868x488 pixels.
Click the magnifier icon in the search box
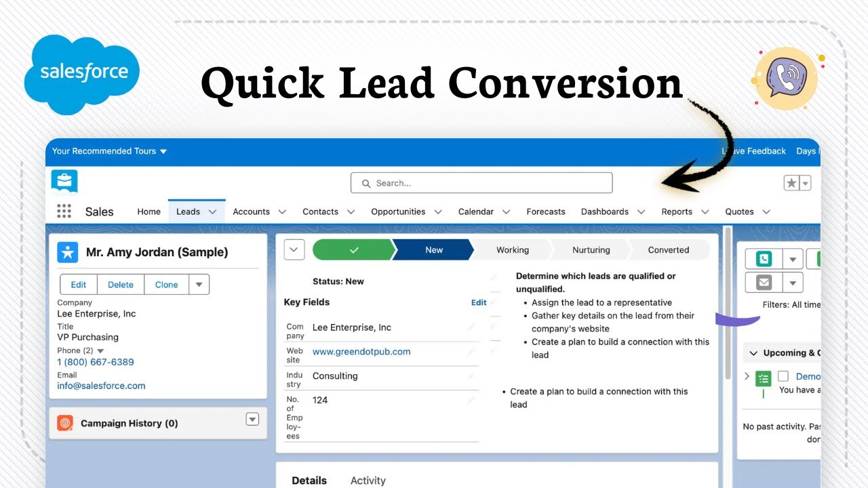pyautogui.click(x=366, y=183)
